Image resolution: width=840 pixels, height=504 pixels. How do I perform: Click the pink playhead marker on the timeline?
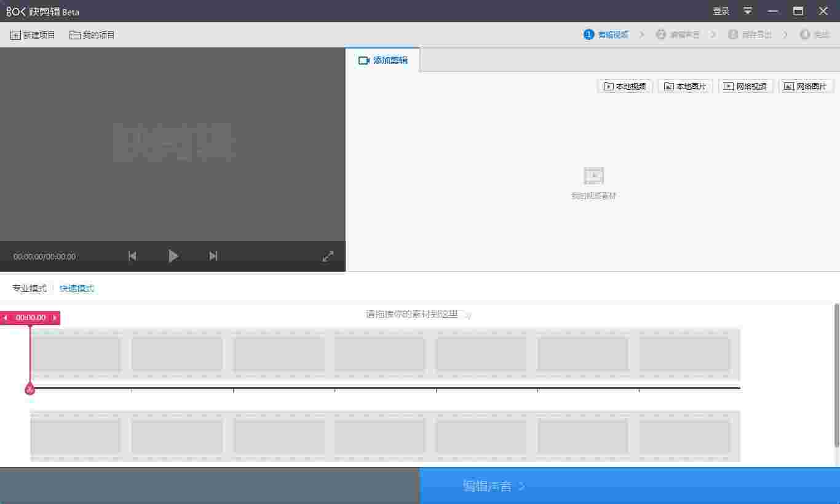point(29,388)
